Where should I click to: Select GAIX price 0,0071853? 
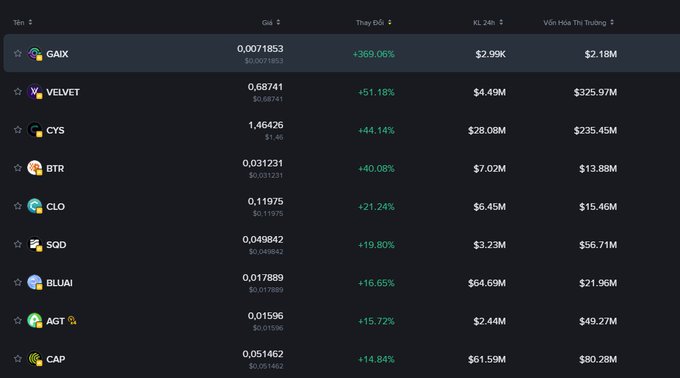point(260,49)
